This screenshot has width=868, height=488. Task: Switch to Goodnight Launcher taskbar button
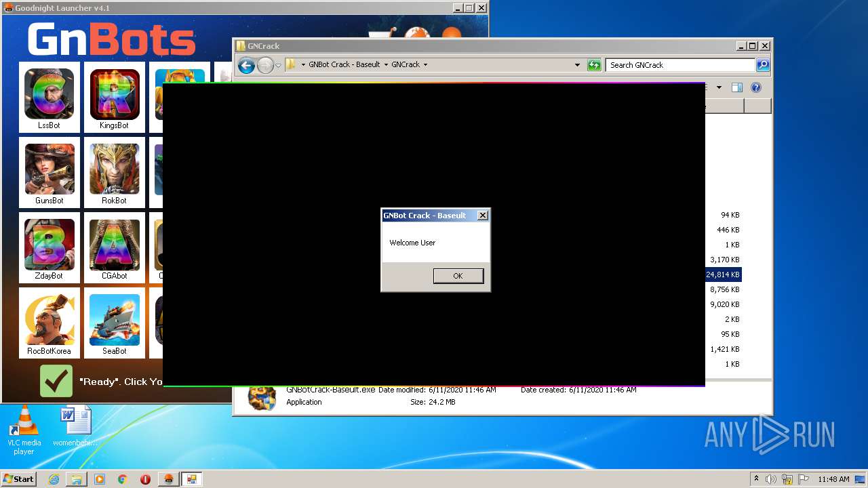coord(169,479)
